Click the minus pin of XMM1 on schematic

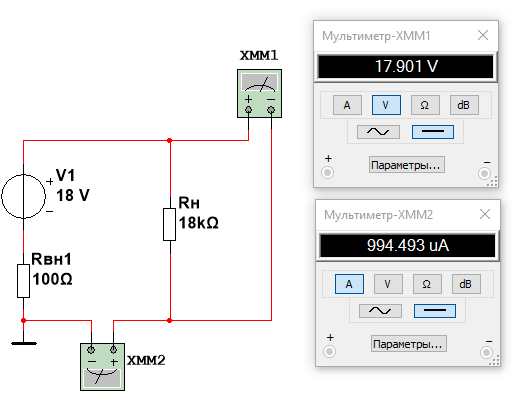click(271, 110)
